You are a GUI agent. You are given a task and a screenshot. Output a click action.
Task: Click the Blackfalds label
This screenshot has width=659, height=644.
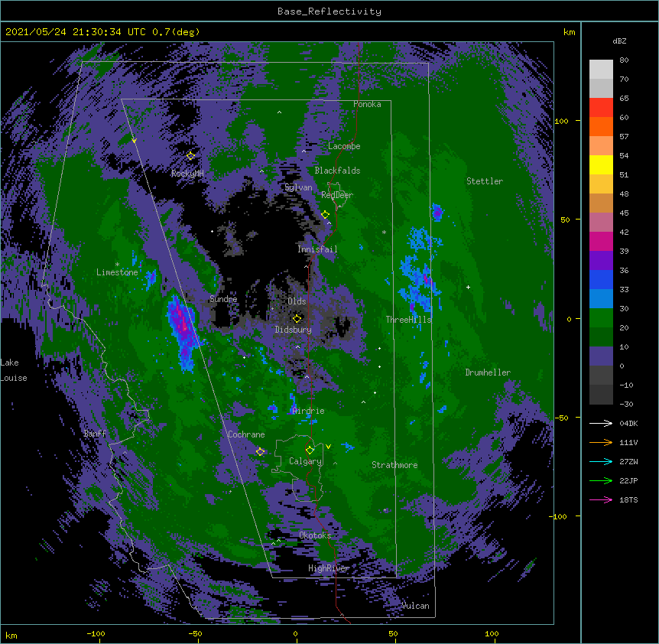coord(337,171)
